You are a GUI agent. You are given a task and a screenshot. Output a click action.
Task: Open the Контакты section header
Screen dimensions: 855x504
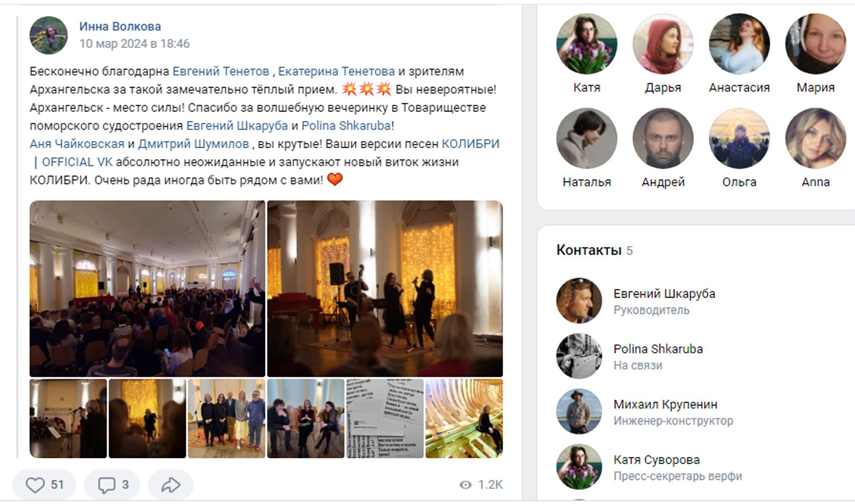(x=589, y=250)
